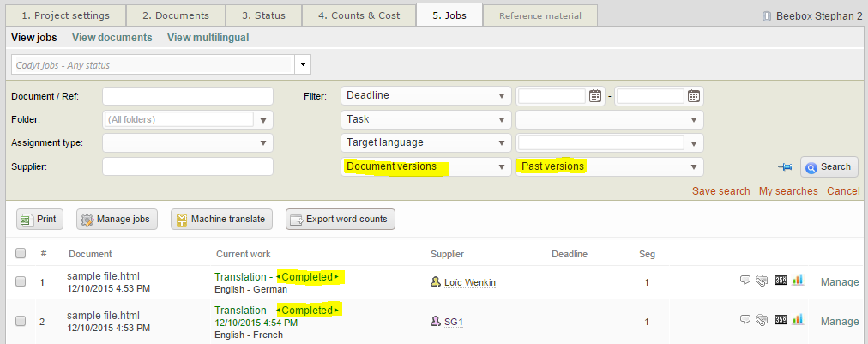Click the Machine translate button
The image size is (868, 344).
point(222,220)
